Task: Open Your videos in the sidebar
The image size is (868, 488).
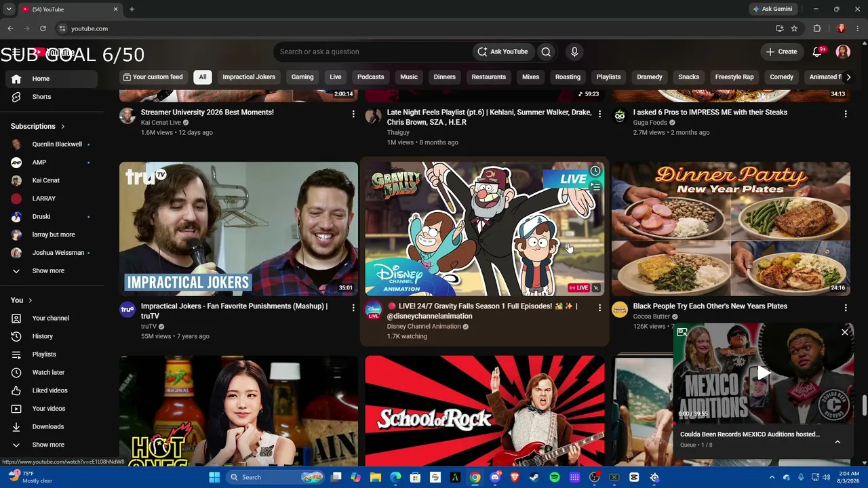Action: coord(52,409)
